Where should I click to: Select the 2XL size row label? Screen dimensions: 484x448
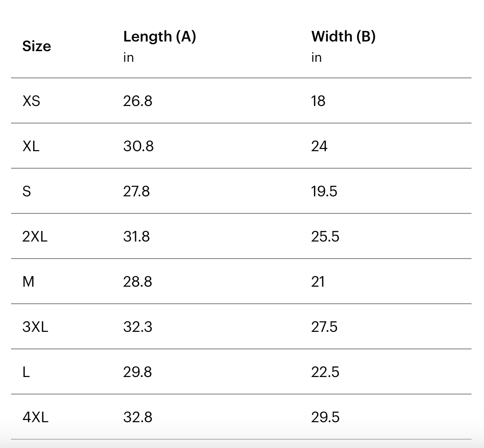35,236
